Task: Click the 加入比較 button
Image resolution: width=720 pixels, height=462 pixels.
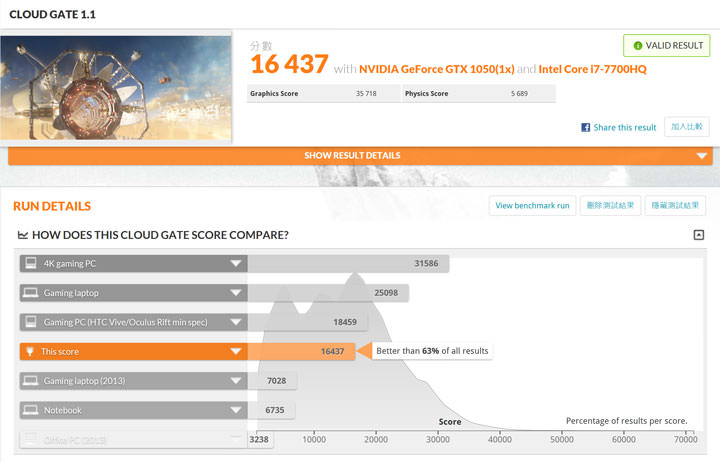Action: [x=688, y=127]
